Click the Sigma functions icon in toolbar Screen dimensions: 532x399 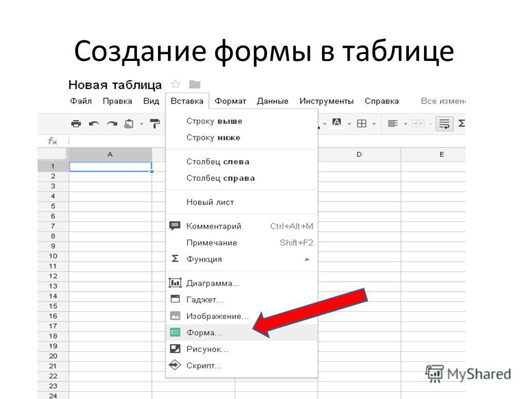tap(462, 124)
